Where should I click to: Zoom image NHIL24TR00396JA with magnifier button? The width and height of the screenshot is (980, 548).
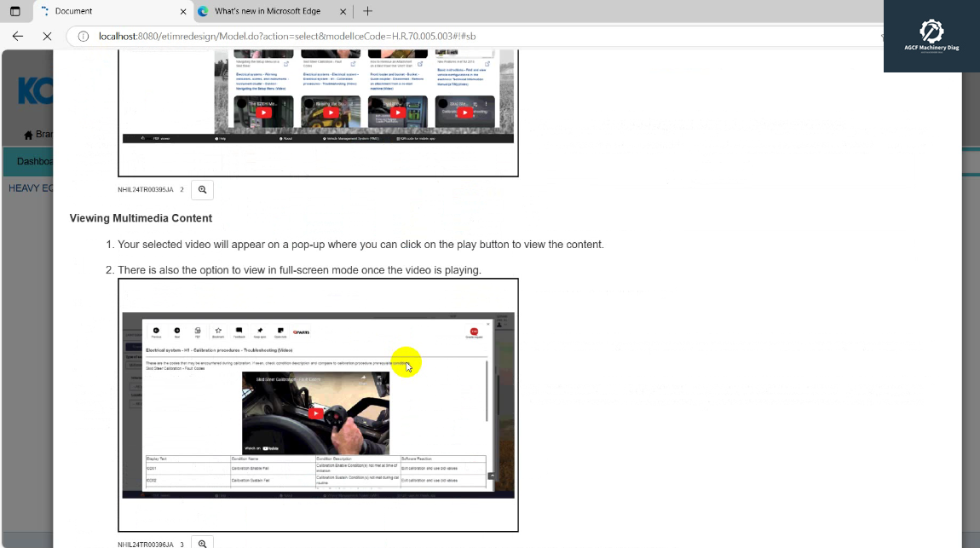point(202,544)
